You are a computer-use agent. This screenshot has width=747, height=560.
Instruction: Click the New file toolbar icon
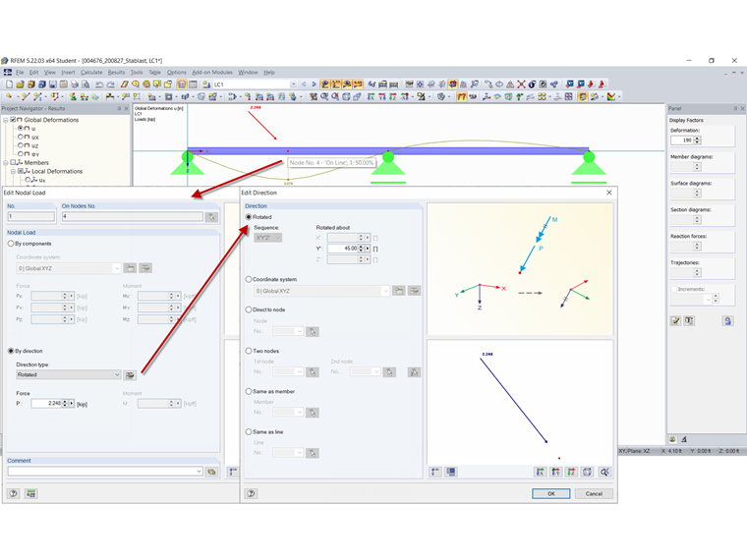(x=9, y=84)
